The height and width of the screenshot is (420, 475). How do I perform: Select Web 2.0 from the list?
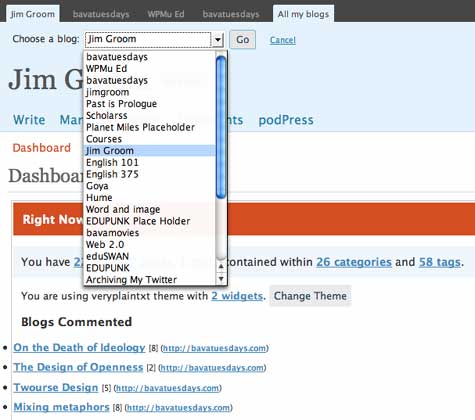[x=149, y=244]
